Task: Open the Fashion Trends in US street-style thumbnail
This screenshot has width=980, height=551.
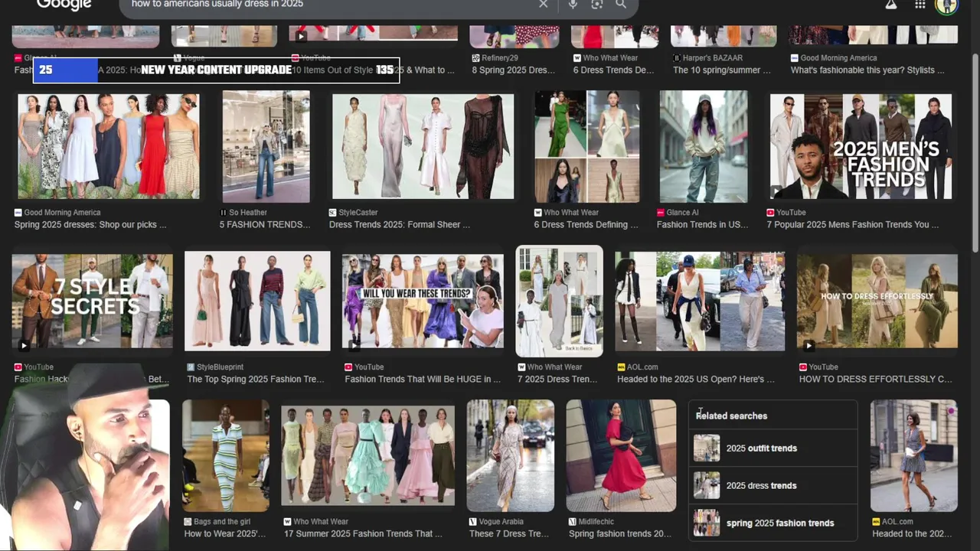Action: [x=704, y=146]
